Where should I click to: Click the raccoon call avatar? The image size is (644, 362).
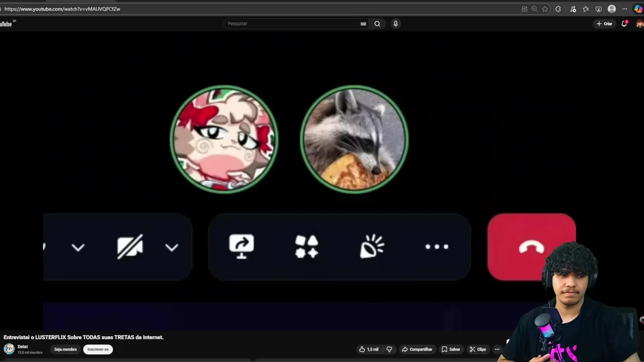click(354, 139)
